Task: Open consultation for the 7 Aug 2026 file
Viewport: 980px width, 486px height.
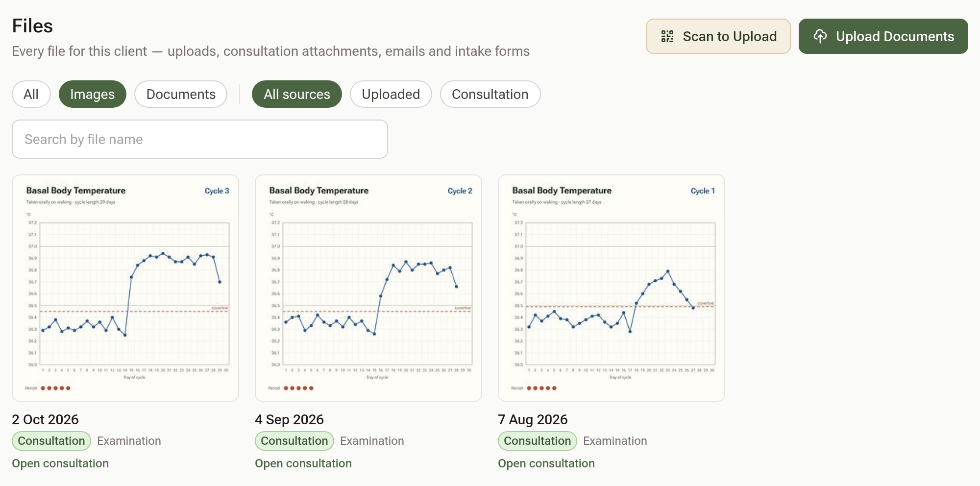Action: 546,463
